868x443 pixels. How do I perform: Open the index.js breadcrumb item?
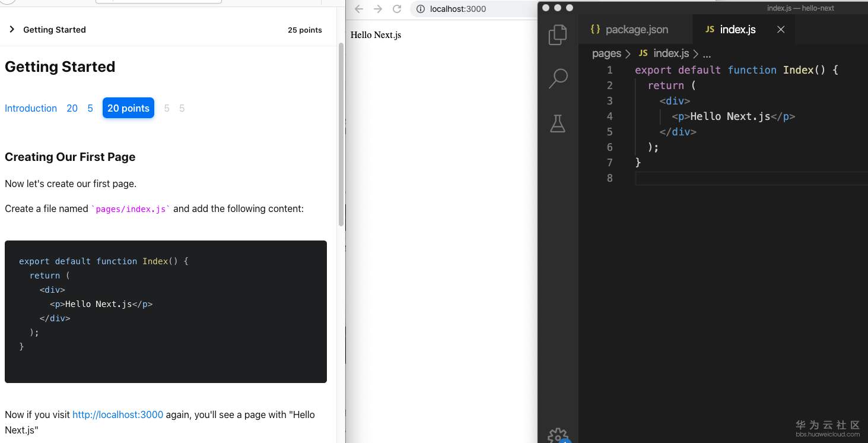tap(664, 53)
